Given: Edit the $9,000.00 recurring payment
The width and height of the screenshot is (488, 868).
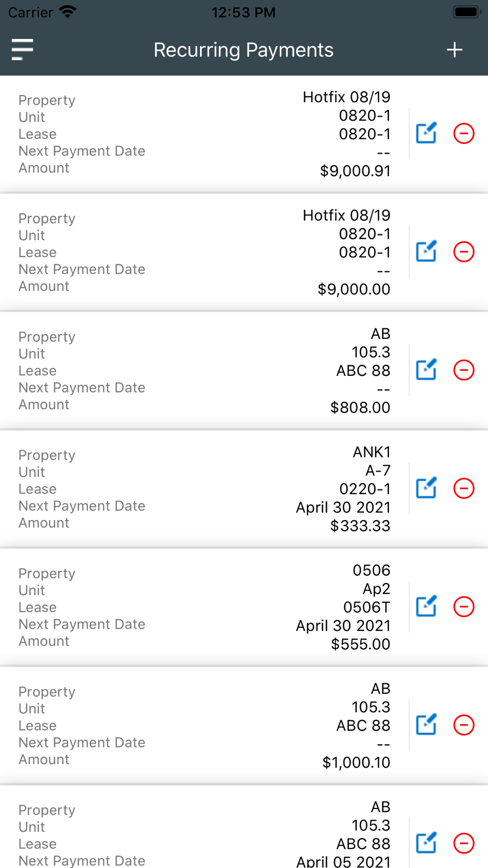Looking at the screenshot, I should pos(426,252).
